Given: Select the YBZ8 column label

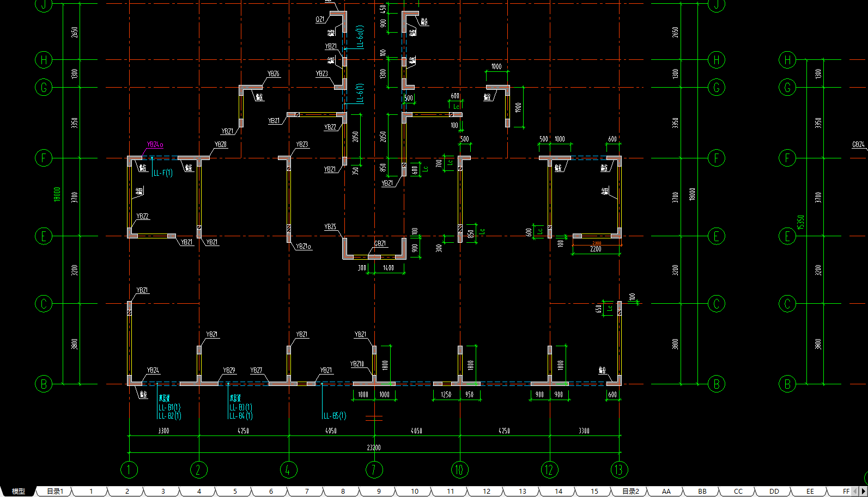Looking at the screenshot, I should (x=221, y=145).
